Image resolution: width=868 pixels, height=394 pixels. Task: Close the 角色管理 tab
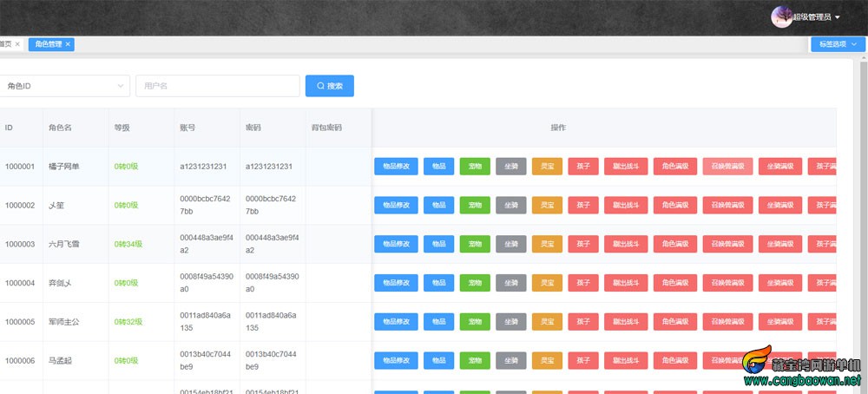(69, 44)
